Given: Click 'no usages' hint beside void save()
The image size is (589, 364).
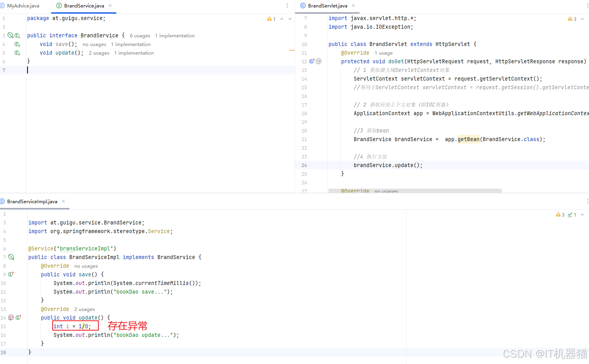Looking at the screenshot, I should pos(94,44).
